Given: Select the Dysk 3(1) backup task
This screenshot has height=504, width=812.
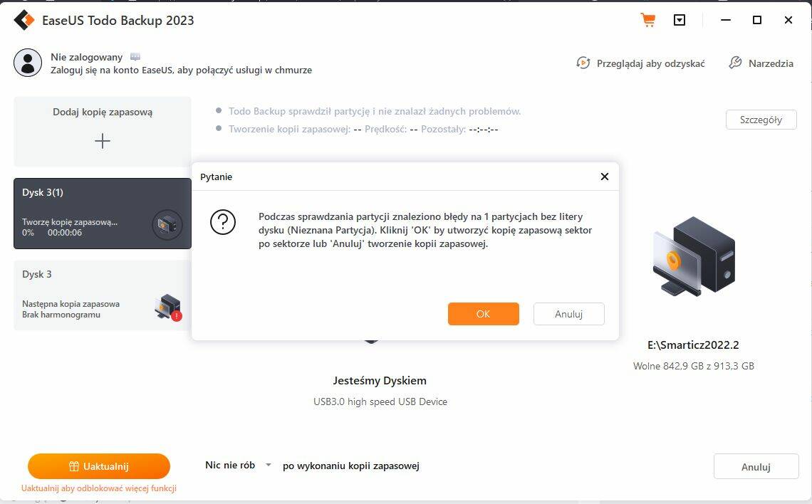Looking at the screenshot, I should (x=103, y=213).
